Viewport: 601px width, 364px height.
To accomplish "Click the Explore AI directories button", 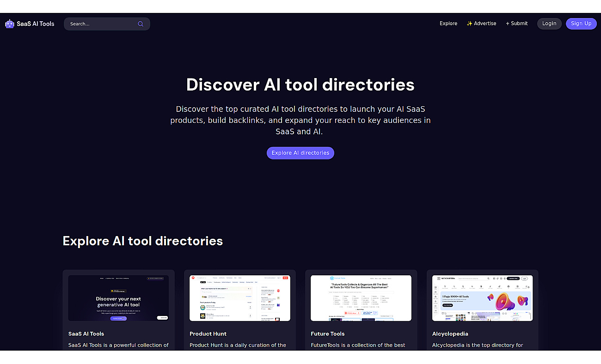I will point(300,153).
